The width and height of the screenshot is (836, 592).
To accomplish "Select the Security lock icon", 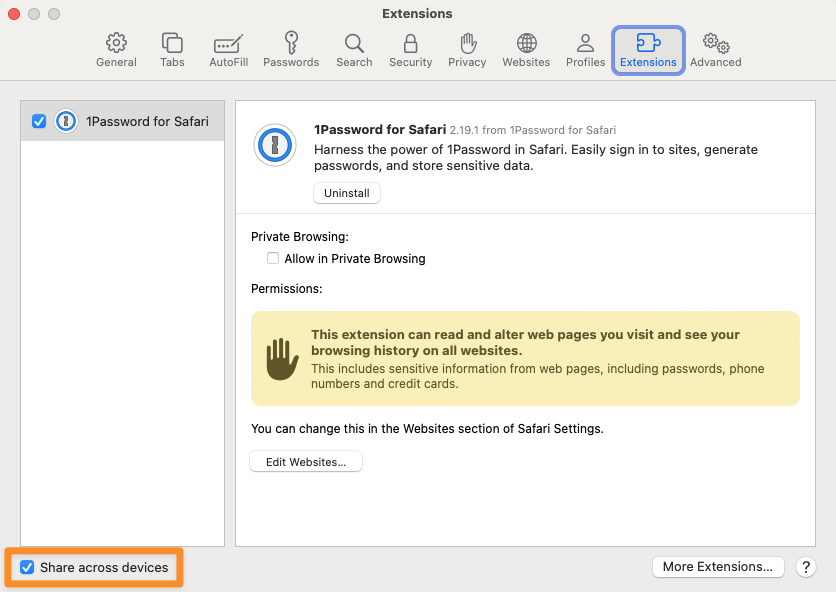I will [410, 50].
